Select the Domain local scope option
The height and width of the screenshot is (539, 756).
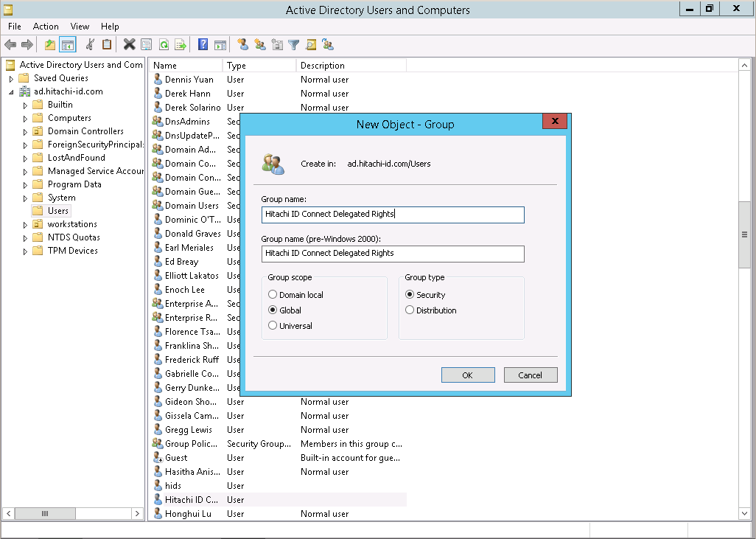pyautogui.click(x=273, y=295)
